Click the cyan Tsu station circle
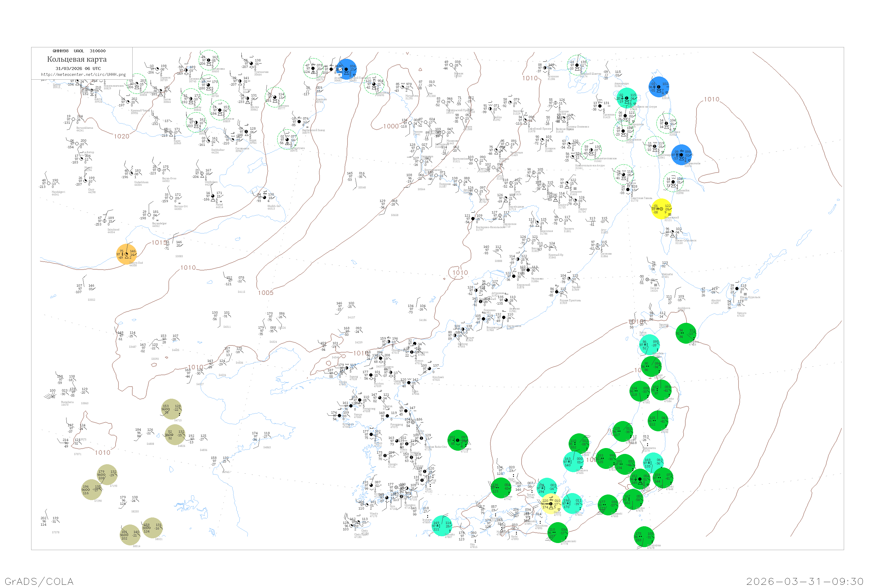 [572, 503]
